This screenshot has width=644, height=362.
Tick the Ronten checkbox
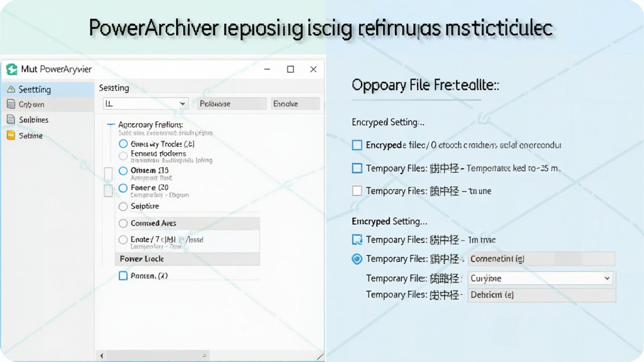[123, 276]
